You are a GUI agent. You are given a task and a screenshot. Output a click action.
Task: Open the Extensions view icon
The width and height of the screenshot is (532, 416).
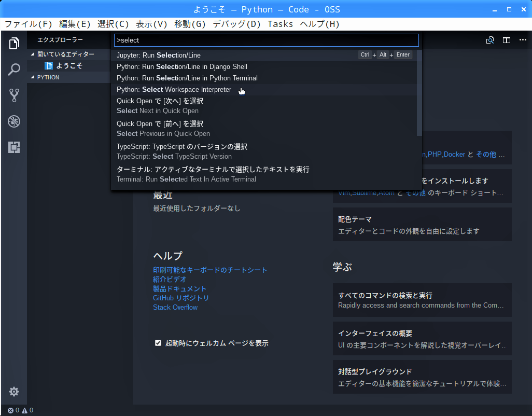pyautogui.click(x=14, y=147)
